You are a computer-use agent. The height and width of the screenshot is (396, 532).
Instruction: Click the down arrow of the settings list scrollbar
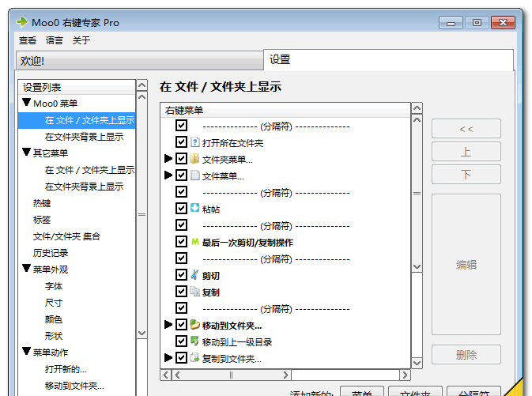pos(141,334)
